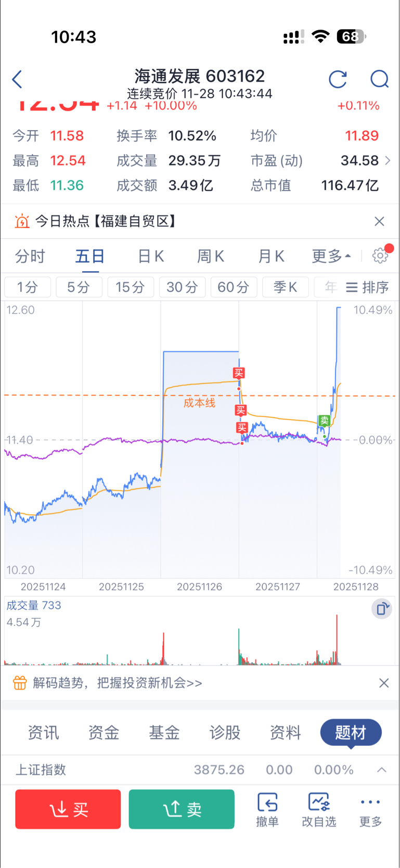
Task: Select the 分时 chart tab
Action: 30,256
